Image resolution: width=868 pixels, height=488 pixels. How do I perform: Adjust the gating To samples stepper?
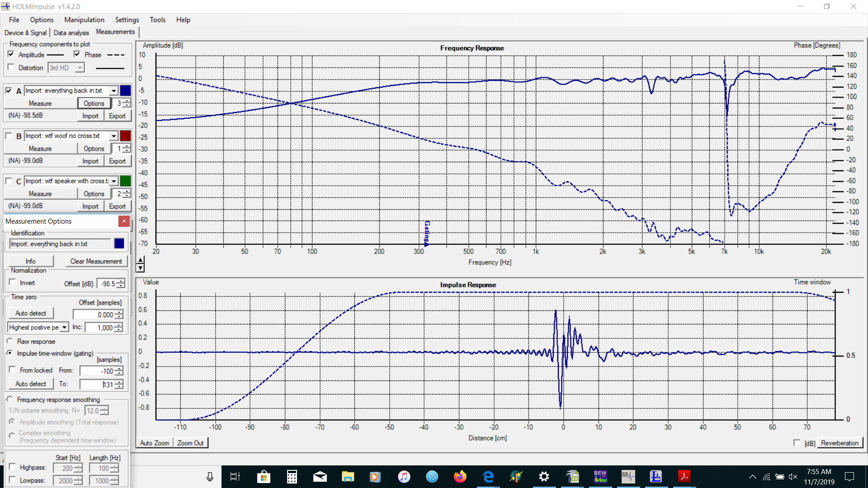coord(119,385)
